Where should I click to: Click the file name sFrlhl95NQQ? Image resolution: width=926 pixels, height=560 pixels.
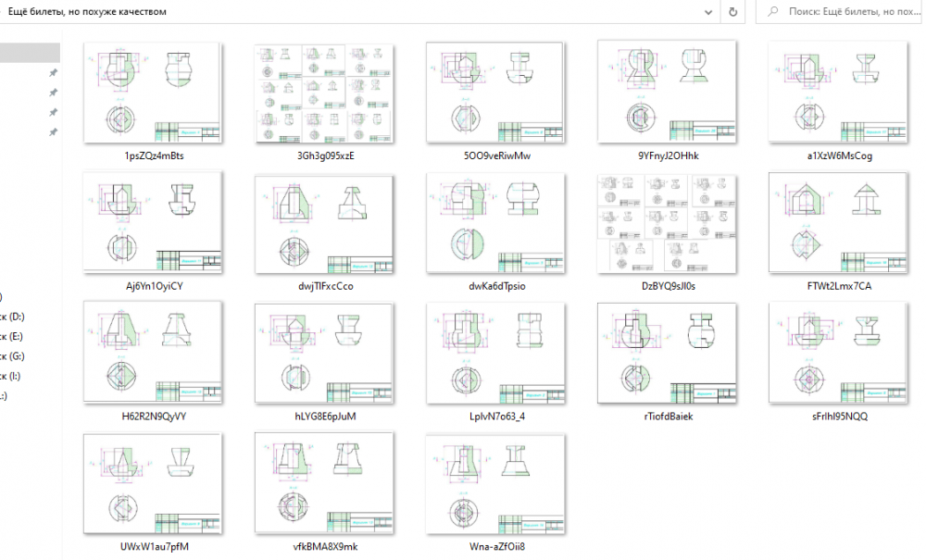(x=840, y=417)
